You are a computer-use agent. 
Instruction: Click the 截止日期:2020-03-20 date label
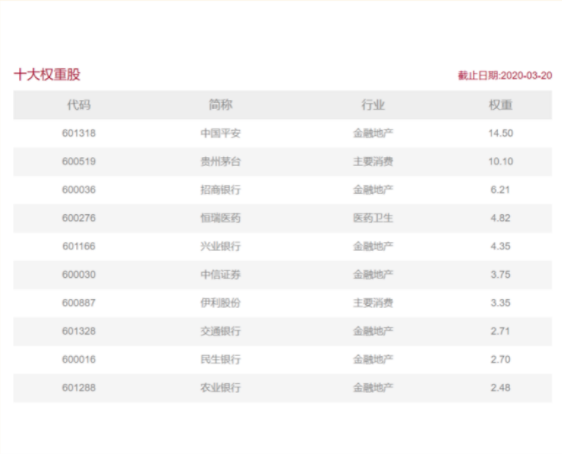click(x=505, y=76)
